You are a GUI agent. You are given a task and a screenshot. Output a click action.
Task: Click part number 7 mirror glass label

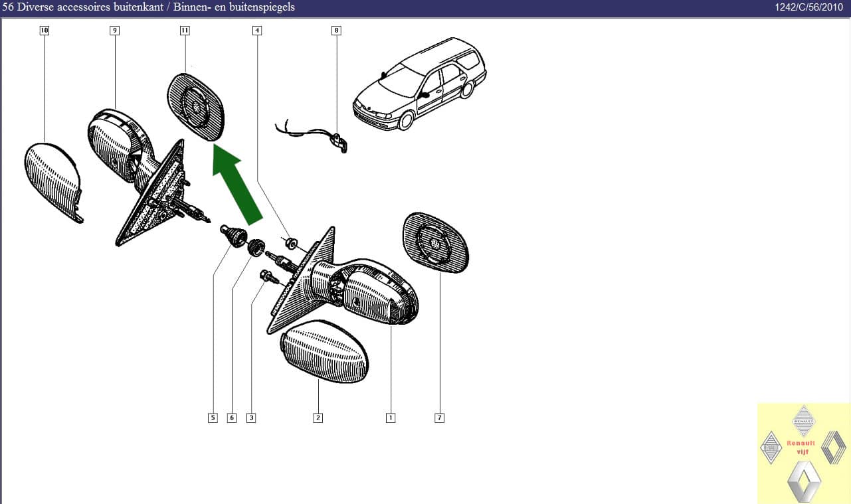pos(439,418)
